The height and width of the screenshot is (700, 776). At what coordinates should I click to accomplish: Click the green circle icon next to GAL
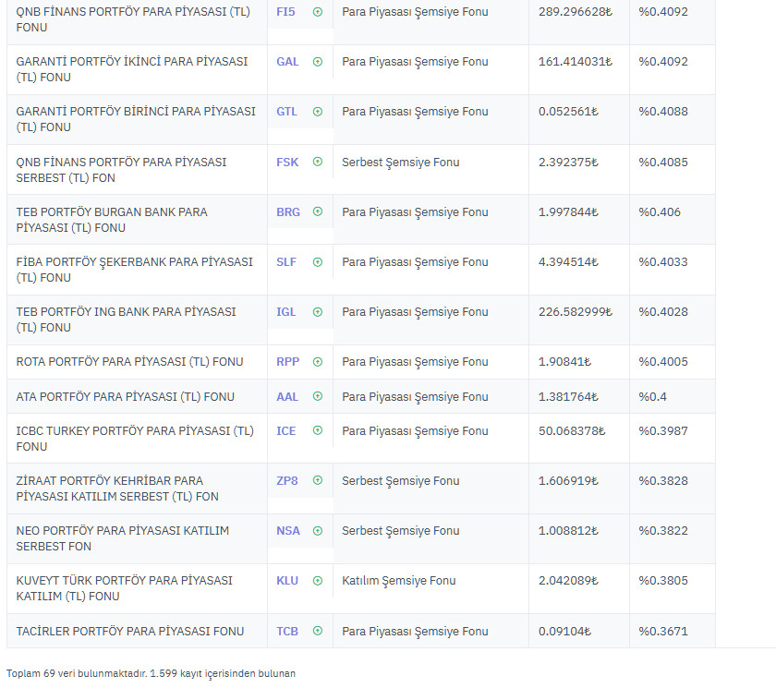318,62
